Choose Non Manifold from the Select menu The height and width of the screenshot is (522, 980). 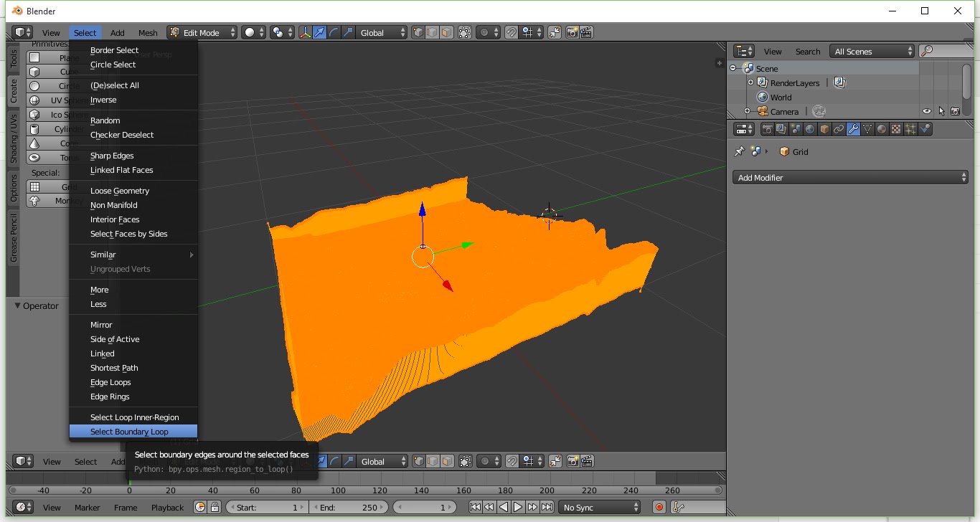click(133, 205)
